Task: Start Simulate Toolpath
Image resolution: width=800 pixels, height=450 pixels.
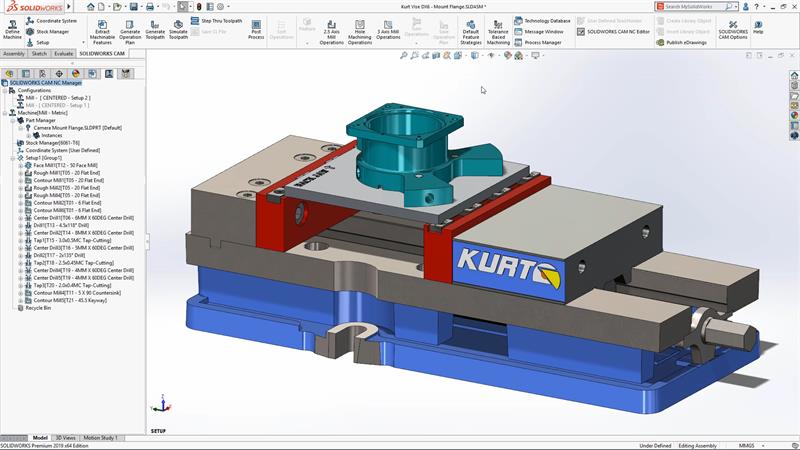Action: tap(178, 31)
